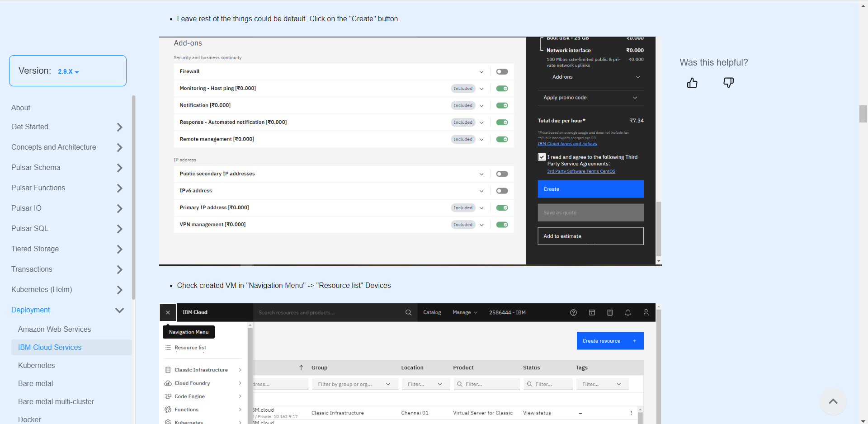Click the Functions icon
The image size is (868, 424).
[168, 410]
